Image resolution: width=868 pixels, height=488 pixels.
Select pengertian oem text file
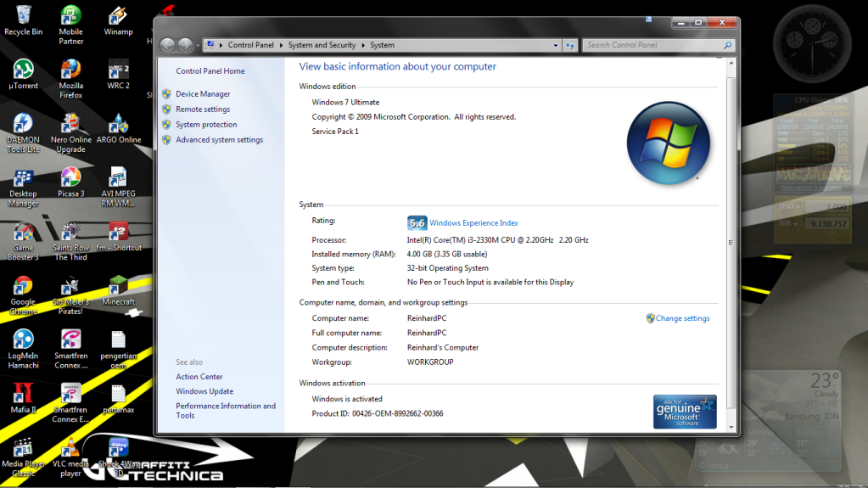pos(118,349)
